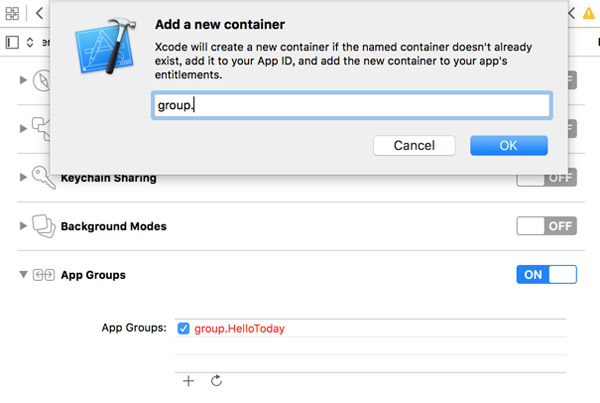Click the container name text field

coord(351,105)
